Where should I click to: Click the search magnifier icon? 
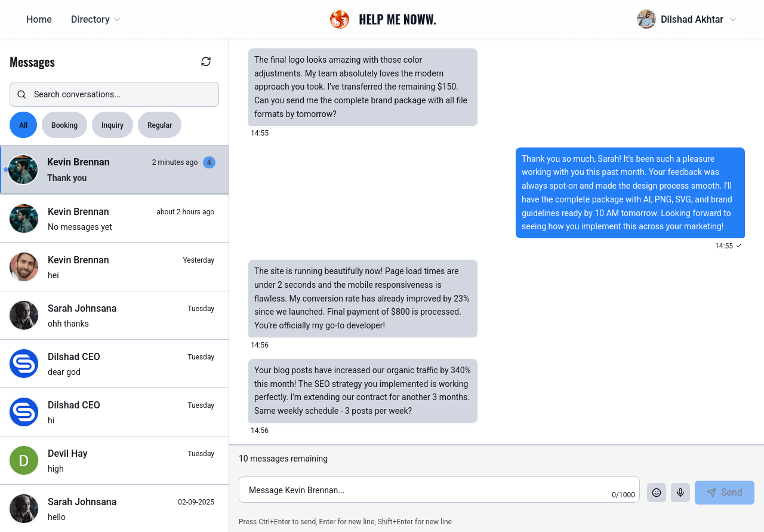pos(21,94)
